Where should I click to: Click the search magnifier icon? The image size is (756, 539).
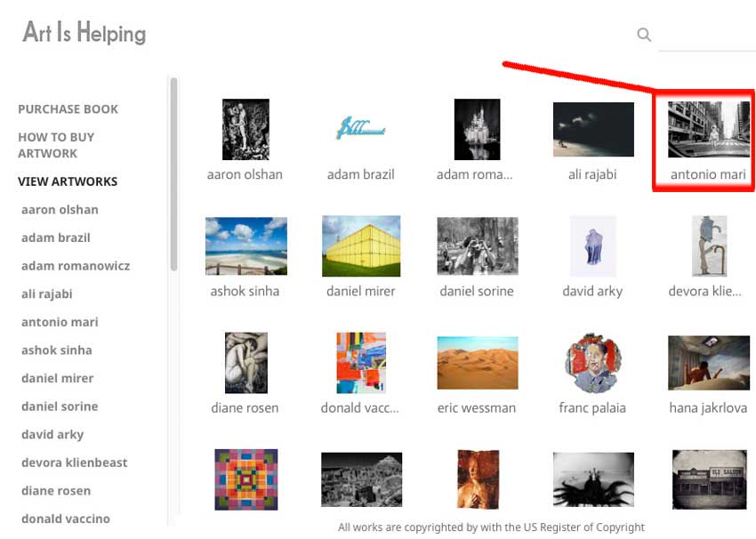coord(644,35)
